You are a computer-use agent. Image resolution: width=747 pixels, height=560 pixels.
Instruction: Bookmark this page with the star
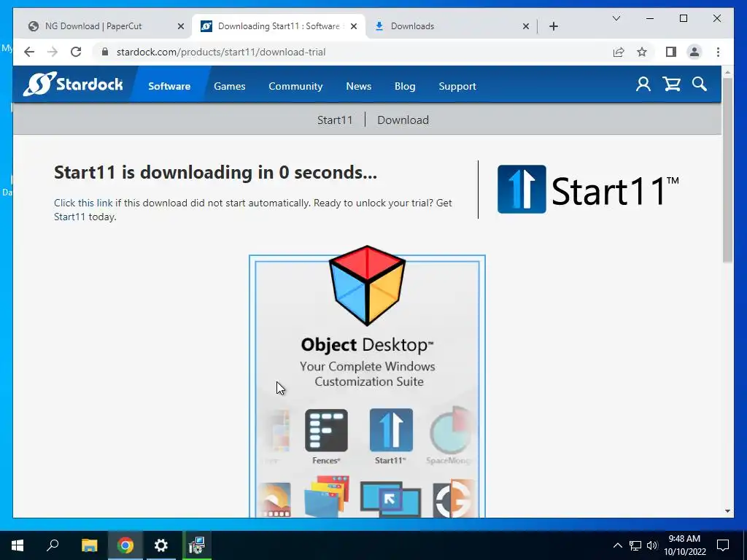pyautogui.click(x=642, y=52)
